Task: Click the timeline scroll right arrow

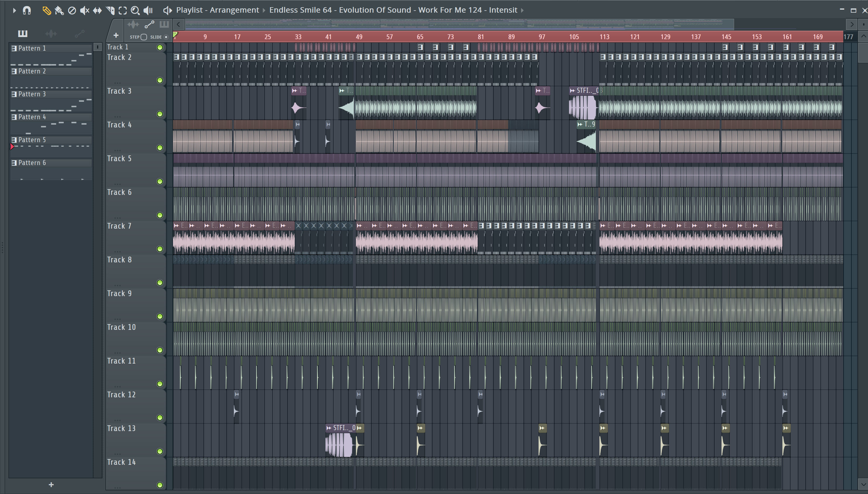Action: pyautogui.click(x=851, y=24)
